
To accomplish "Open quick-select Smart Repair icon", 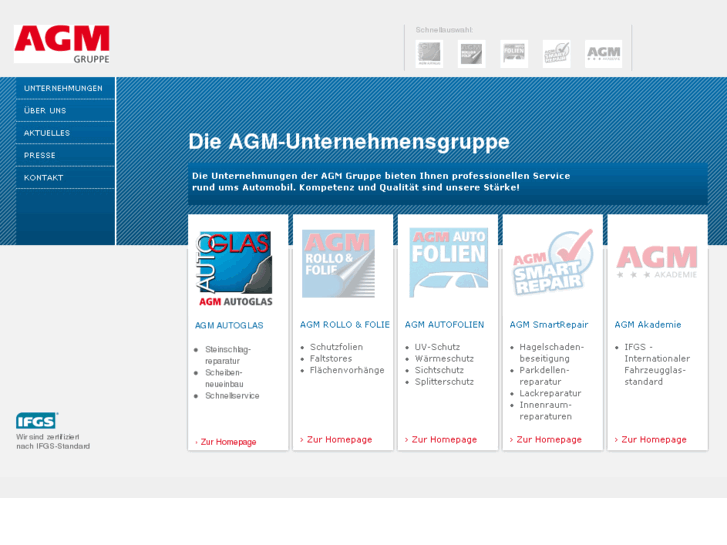I will [x=556, y=54].
